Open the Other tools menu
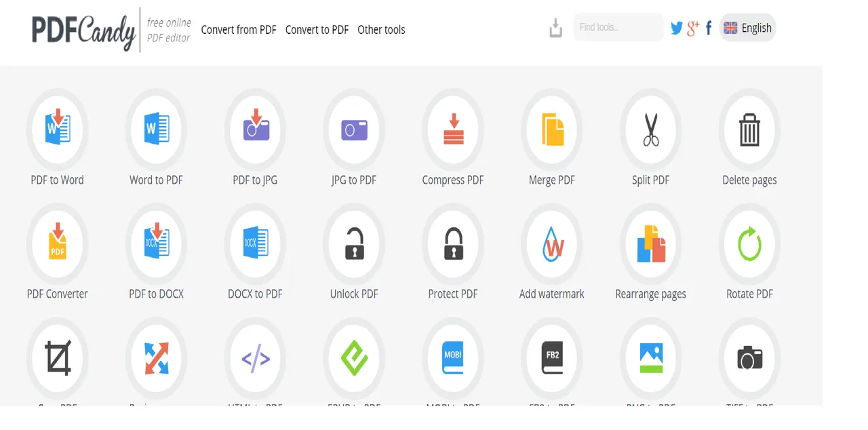The width and height of the screenshot is (868, 430). (381, 30)
